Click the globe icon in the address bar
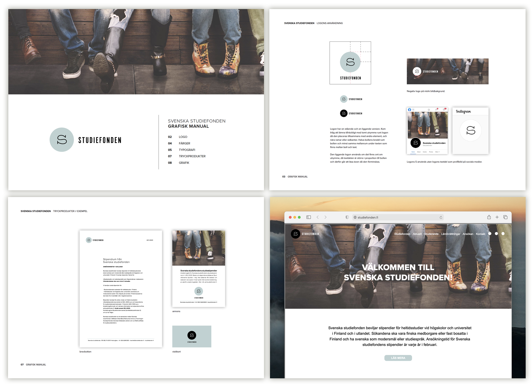This screenshot has width=532, height=392. point(355,217)
